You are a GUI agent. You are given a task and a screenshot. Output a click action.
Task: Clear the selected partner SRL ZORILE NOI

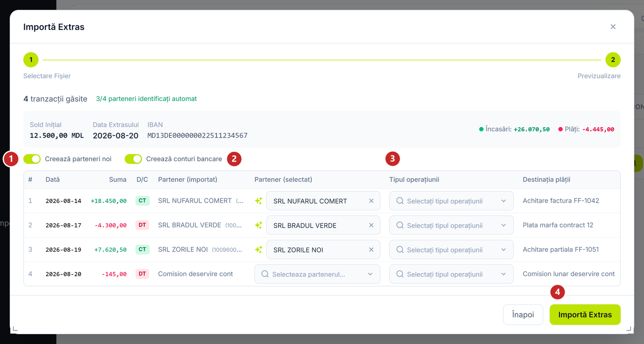[371, 250]
